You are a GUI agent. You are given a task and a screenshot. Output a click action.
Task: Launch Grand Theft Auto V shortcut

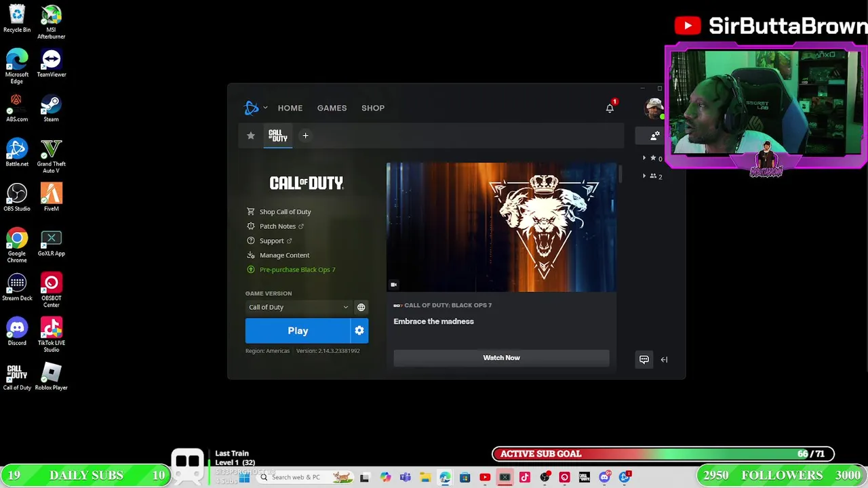click(52, 156)
